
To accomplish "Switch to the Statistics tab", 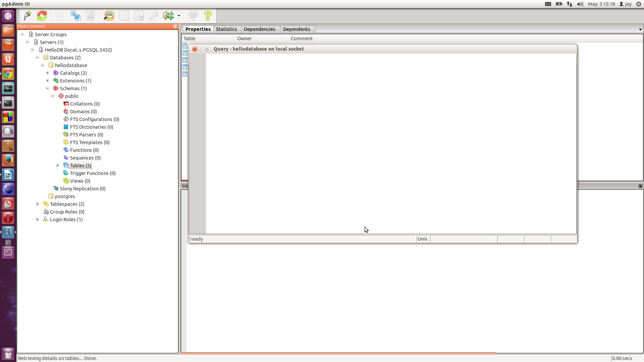I will coord(226,29).
